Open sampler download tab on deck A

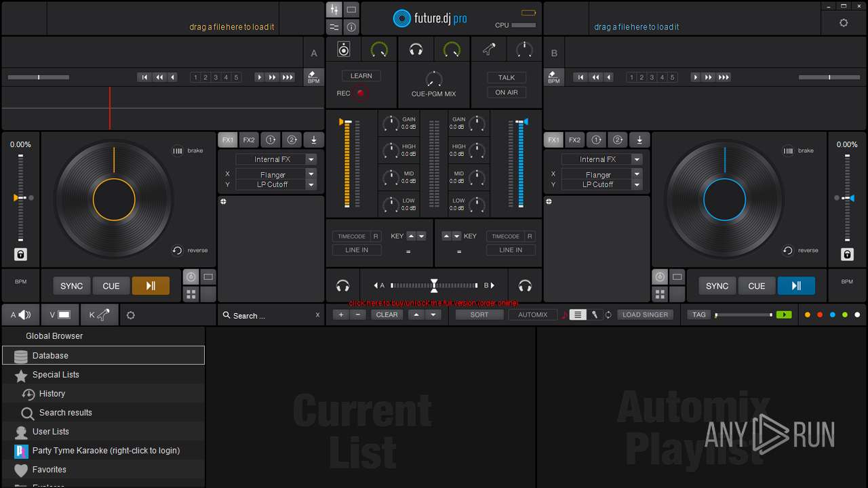pos(313,140)
